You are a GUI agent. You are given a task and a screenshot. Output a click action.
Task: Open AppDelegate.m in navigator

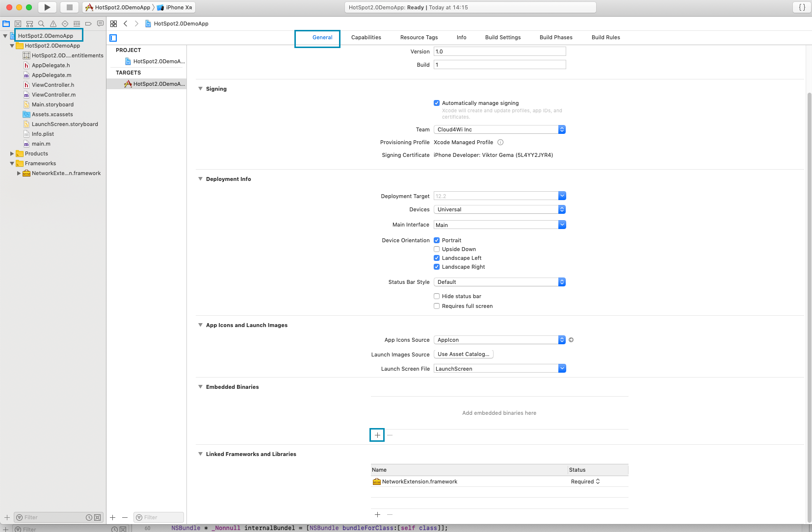coord(52,75)
